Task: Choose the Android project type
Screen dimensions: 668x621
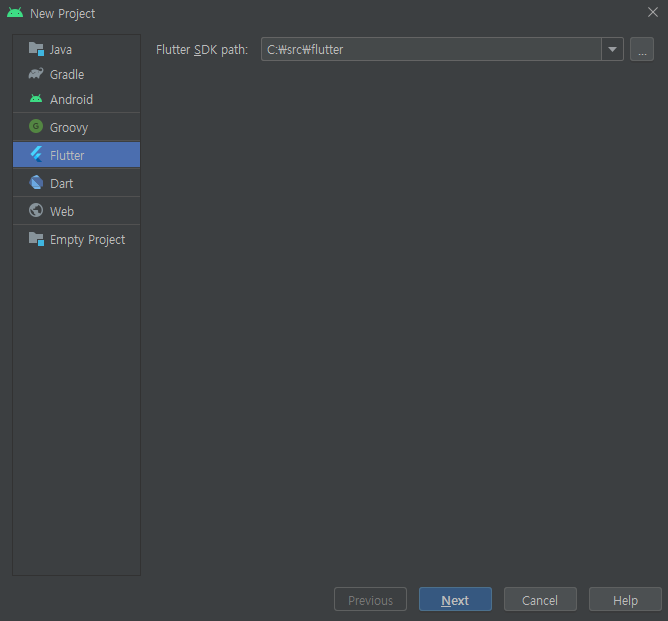Action: (x=77, y=99)
